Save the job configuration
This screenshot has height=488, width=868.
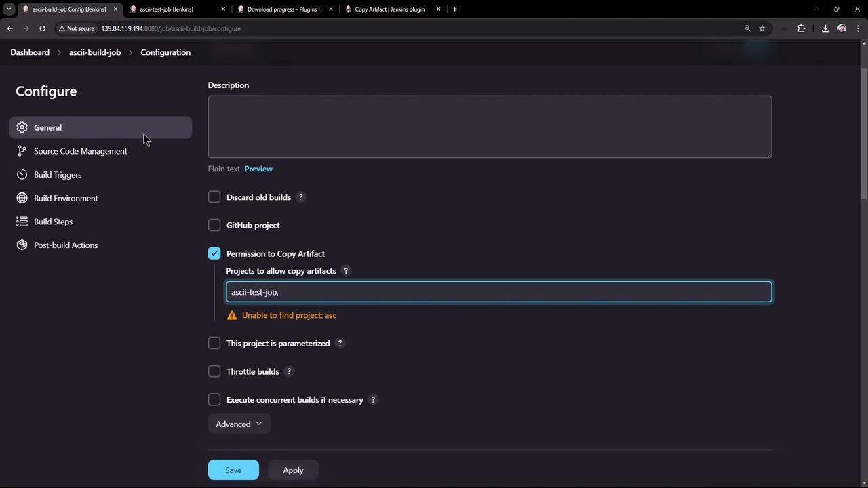pyautogui.click(x=233, y=470)
